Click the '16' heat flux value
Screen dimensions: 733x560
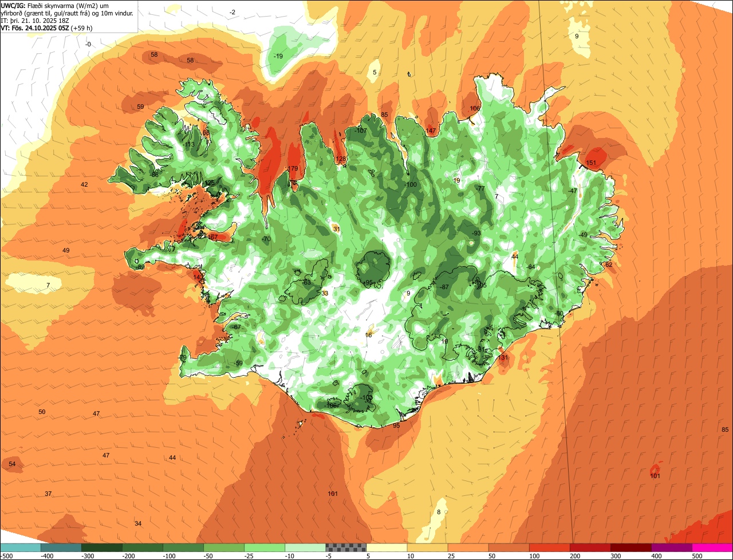(x=369, y=336)
